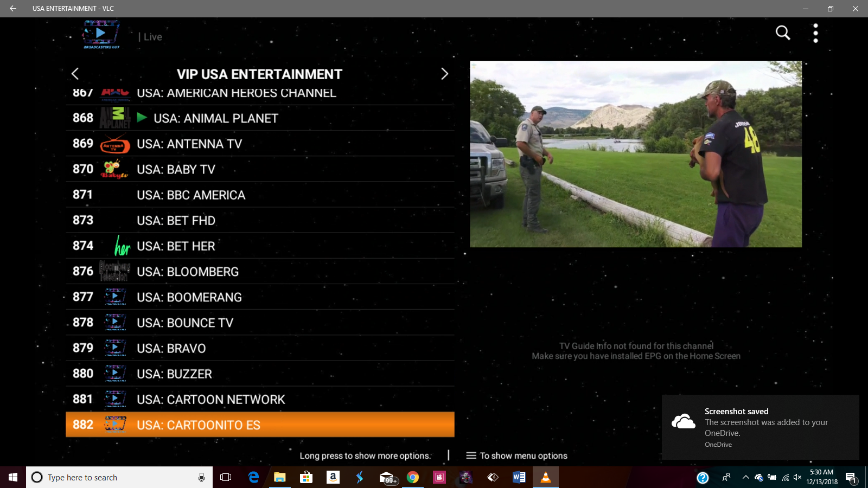Open the OneDrive Screenshot saved notification
The image size is (868, 488).
(760, 427)
